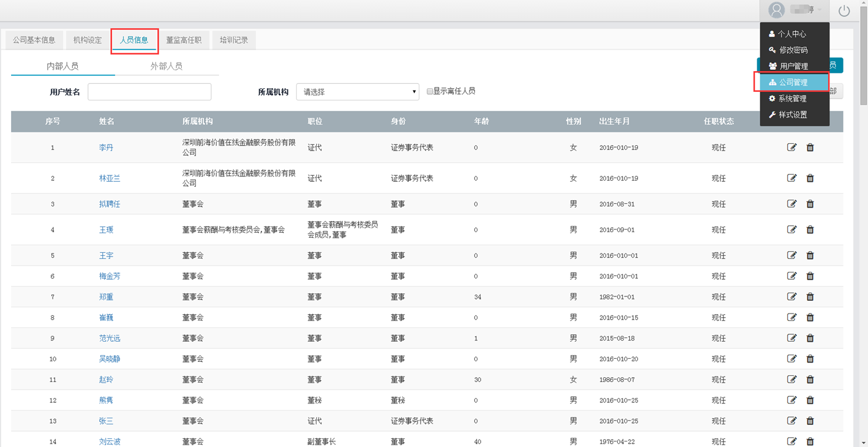The height and width of the screenshot is (447, 868).
Task: Edit the row for 赵玲
Action: (x=791, y=380)
